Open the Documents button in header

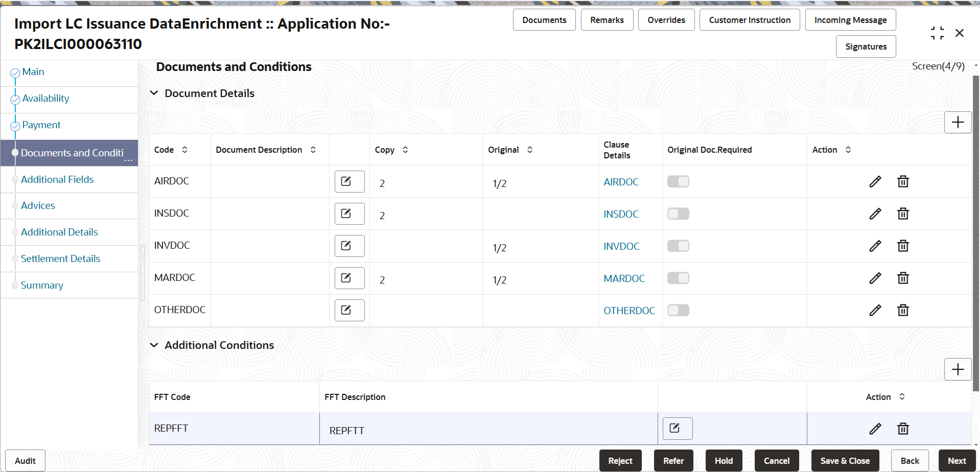(x=544, y=20)
